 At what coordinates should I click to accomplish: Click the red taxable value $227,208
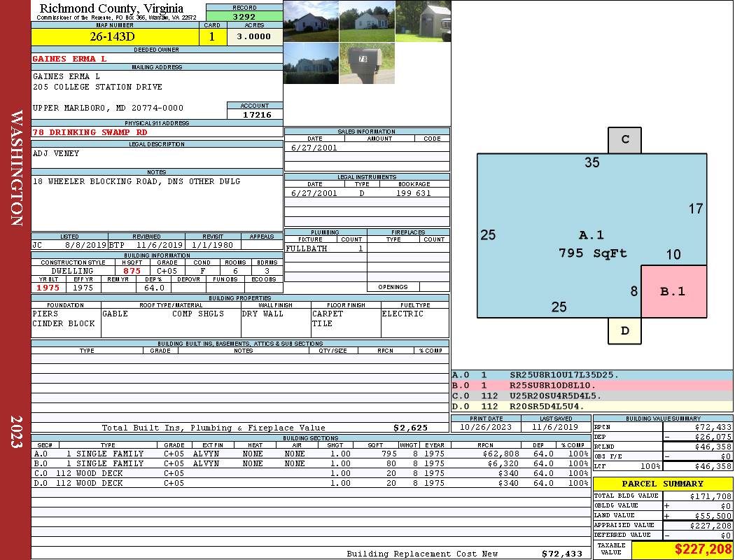[x=703, y=549]
